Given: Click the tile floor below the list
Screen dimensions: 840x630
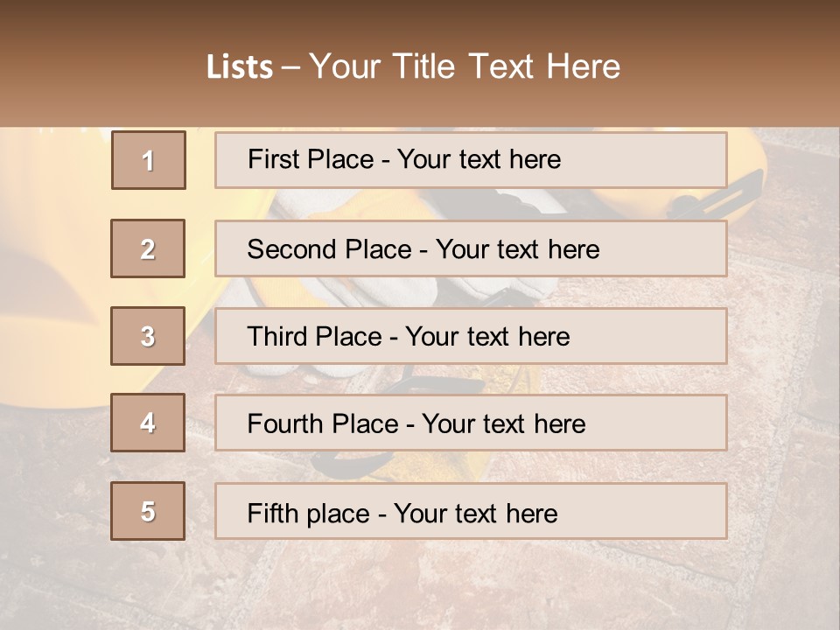Looking at the screenshot, I should point(437,586).
